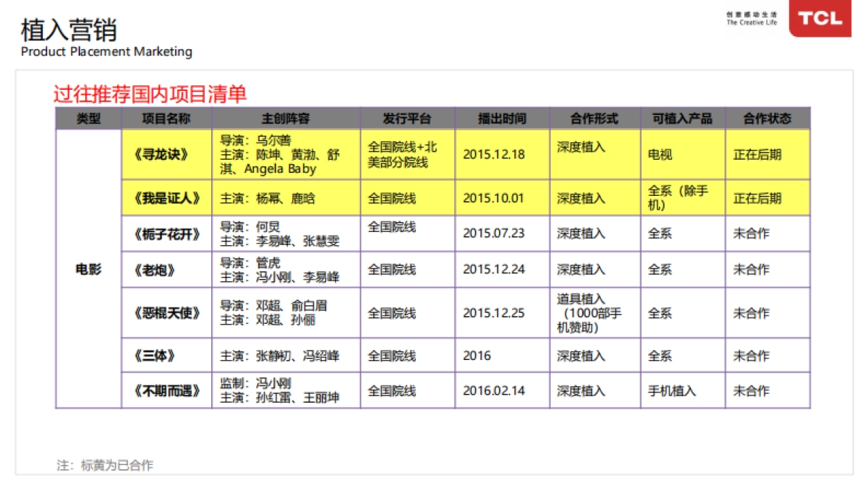Click the 《我是证人》 project name cell
The image size is (868, 488).
166,198
